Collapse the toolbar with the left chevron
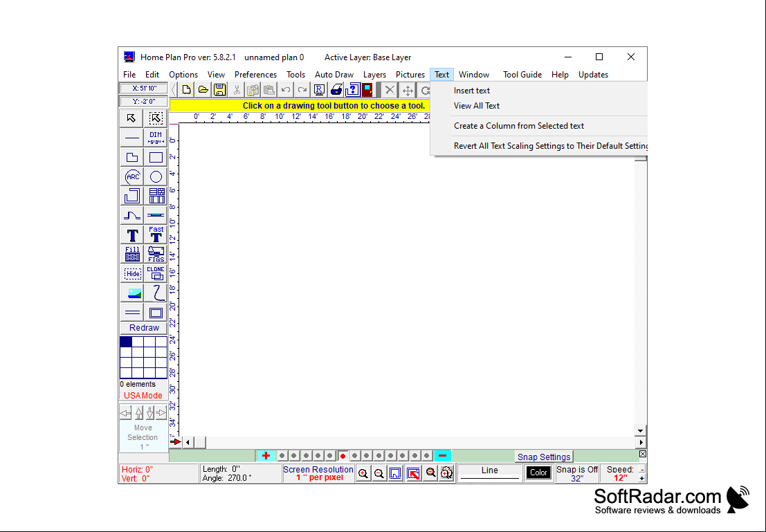 [174, 90]
